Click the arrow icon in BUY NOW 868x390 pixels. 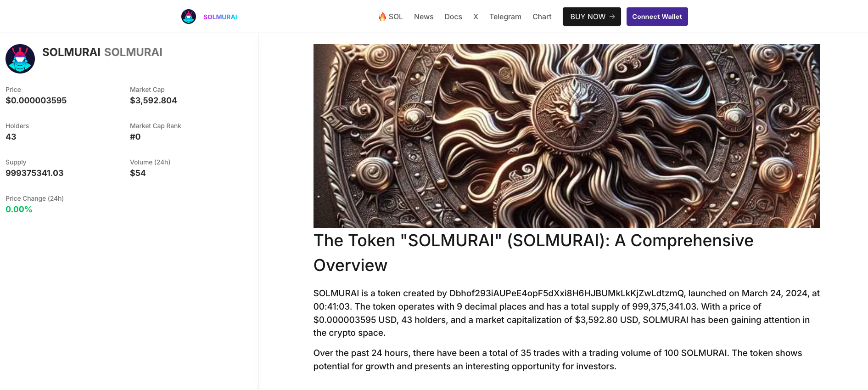612,17
